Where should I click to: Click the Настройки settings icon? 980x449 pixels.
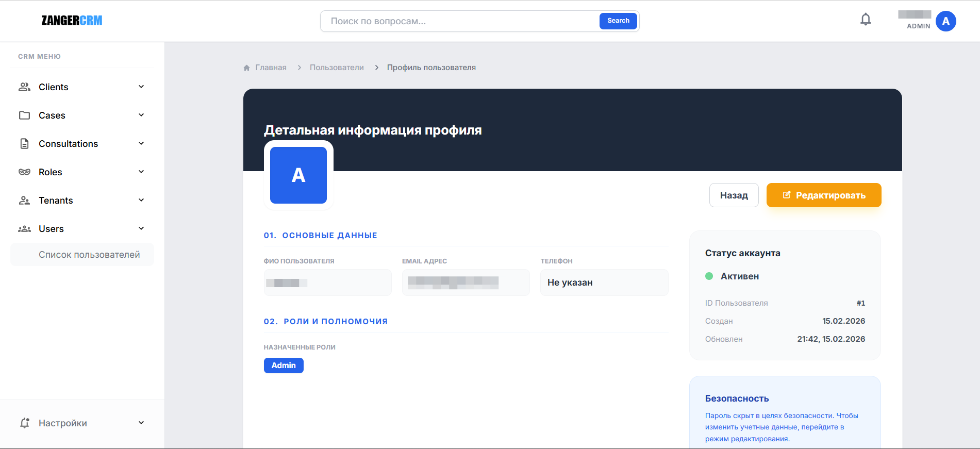click(x=24, y=423)
